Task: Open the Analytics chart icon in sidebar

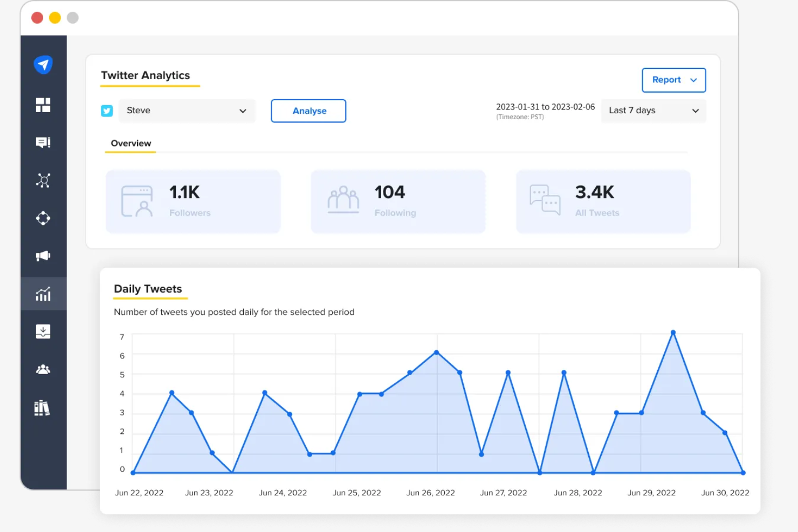Action: click(x=43, y=294)
